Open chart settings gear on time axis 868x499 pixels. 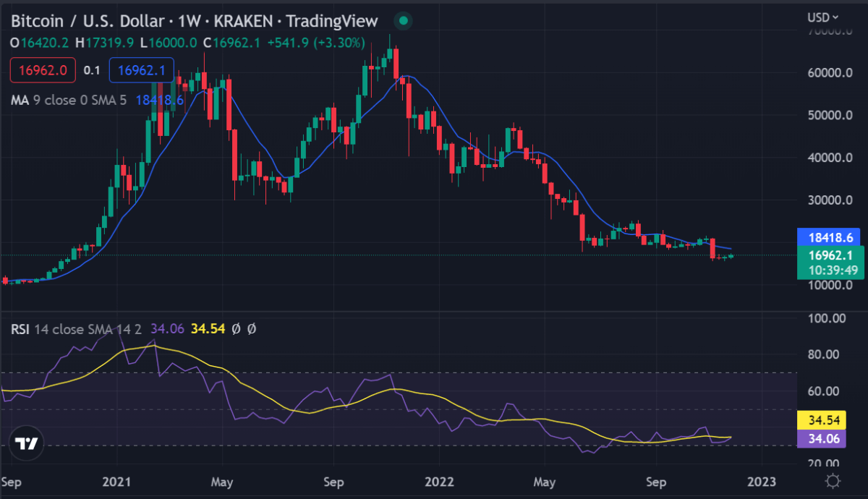[x=833, y=481]
